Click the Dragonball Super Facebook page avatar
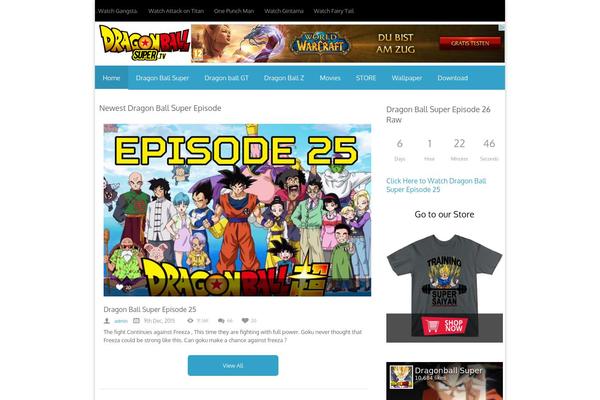 pos(401,377)
